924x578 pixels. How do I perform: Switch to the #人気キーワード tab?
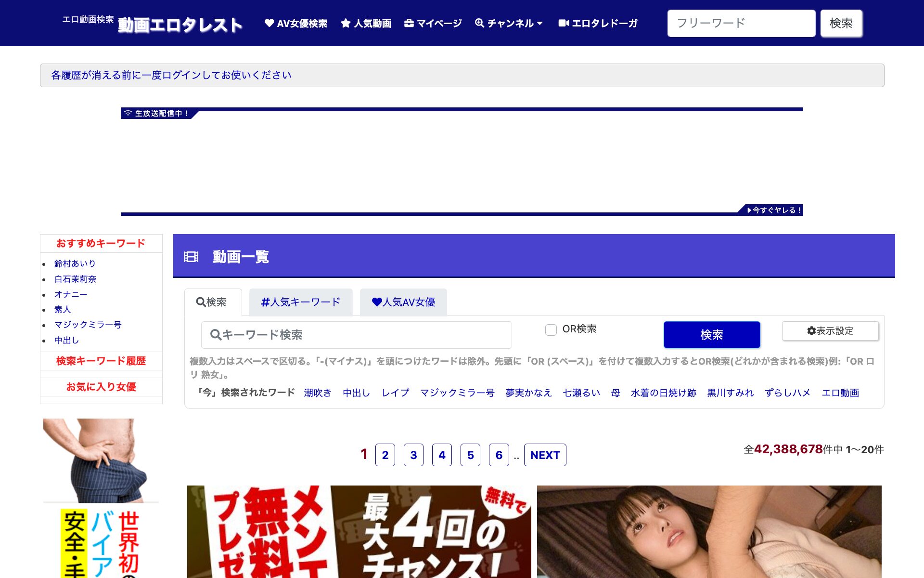[x=301, y=302]
